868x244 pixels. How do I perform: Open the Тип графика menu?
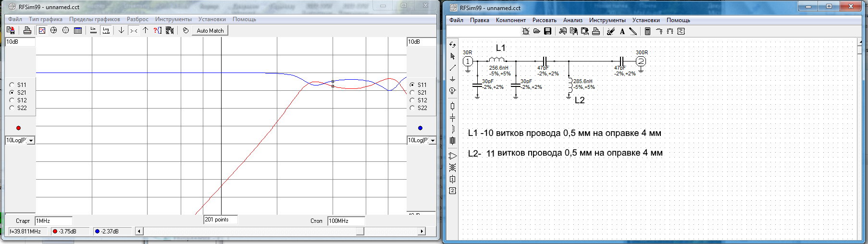pyautogui.click(x=46, y=19)
